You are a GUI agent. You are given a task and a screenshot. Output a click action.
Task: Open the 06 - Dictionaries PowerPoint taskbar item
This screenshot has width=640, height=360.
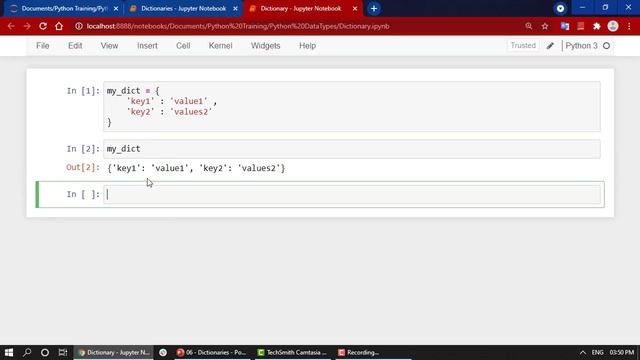(x=211, y=352)
